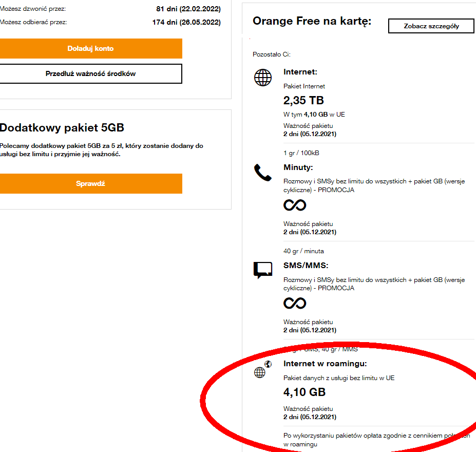Click the 4,10 GB roaming balance
Viewport: 476px width, 452px height.
pyautogui.click(x=304, y=392)
